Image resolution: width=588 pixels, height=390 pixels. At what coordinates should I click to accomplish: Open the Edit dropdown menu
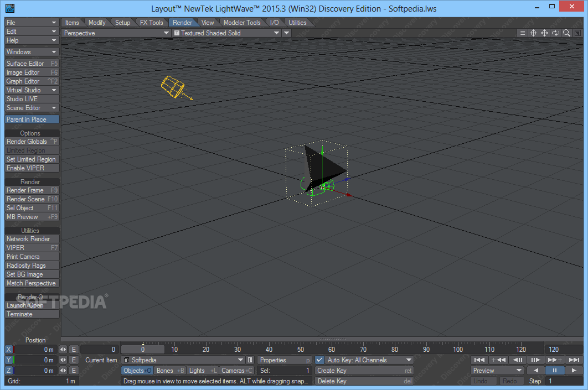click(32, 32)
